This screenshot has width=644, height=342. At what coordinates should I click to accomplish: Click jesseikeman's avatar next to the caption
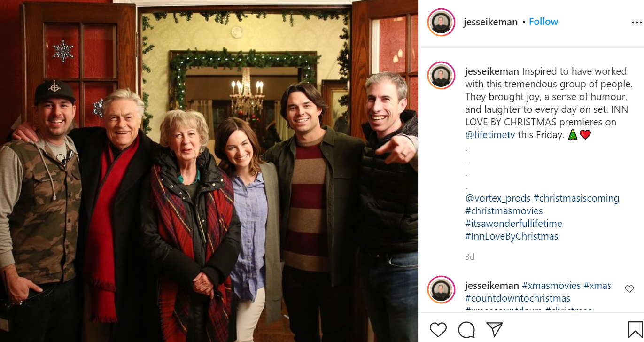click(x=442, y=76)
